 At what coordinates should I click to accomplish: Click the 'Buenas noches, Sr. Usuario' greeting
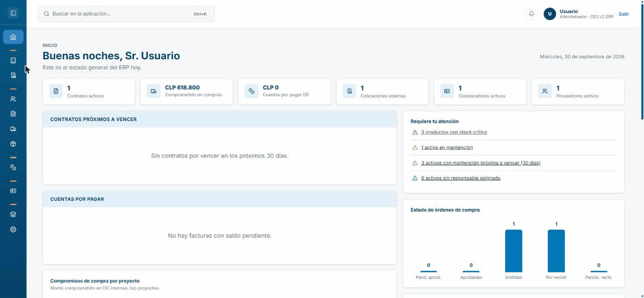111,56
